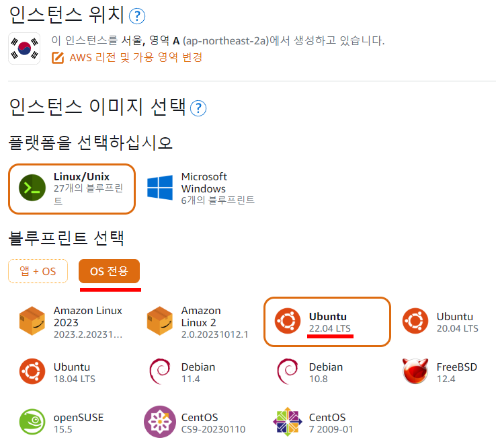Choose CentOS CS9-20230110 purple icon
The image size is (496, 448).
160,422
